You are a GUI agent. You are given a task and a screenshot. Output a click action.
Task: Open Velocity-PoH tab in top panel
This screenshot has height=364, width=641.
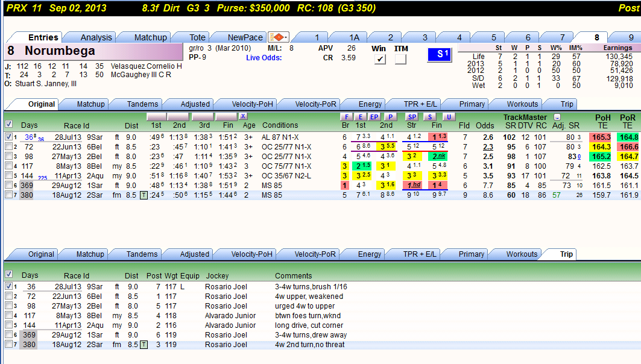(252, 104)
